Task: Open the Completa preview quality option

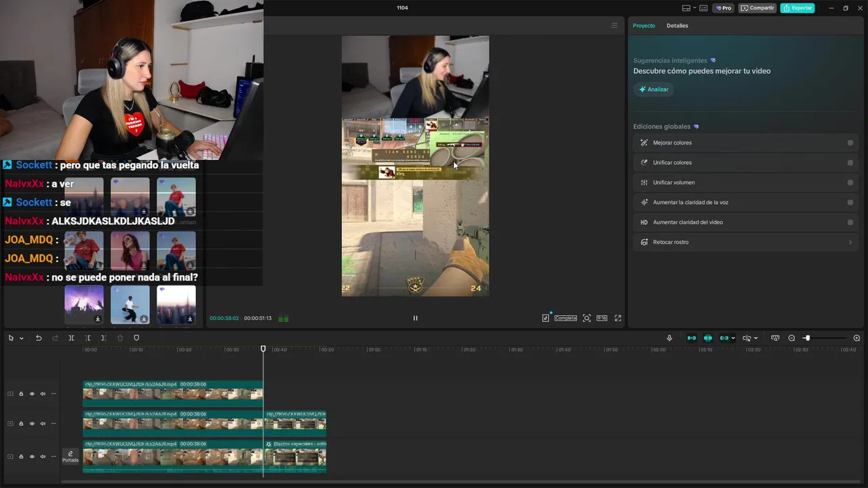Action: [x=566, y=318]
